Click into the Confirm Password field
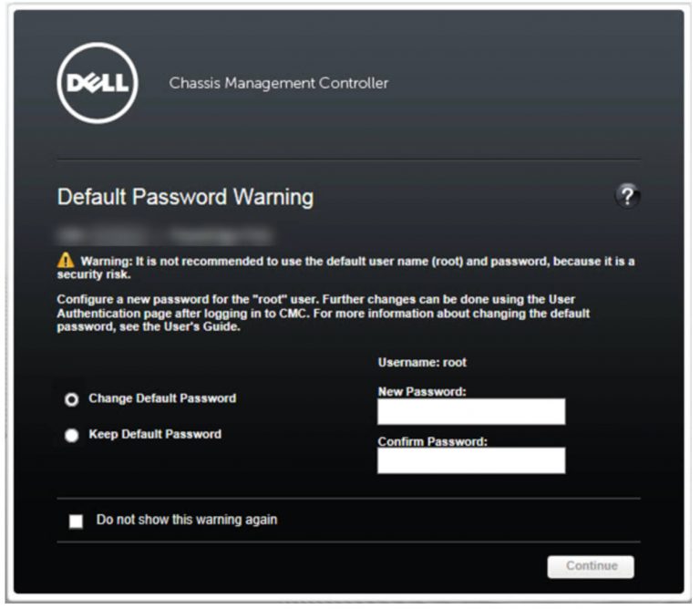This screenshot has height=609, width=700. point(471,460)
